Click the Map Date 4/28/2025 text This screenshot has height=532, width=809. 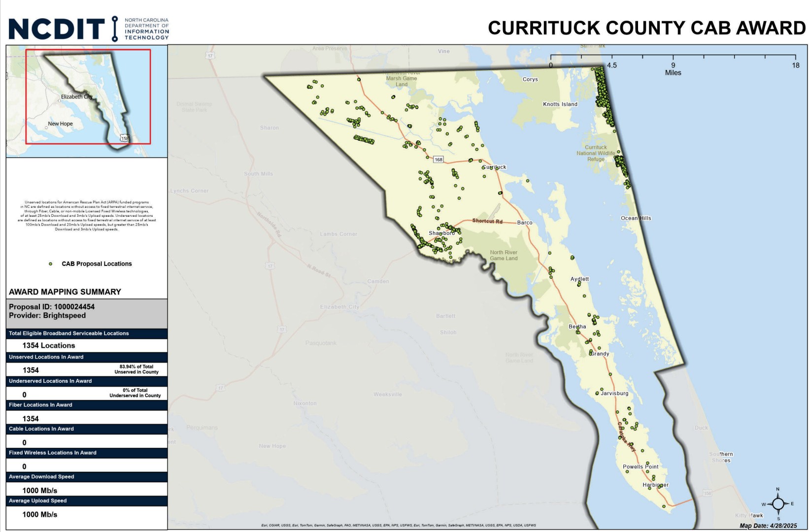(x=768, y=526)
